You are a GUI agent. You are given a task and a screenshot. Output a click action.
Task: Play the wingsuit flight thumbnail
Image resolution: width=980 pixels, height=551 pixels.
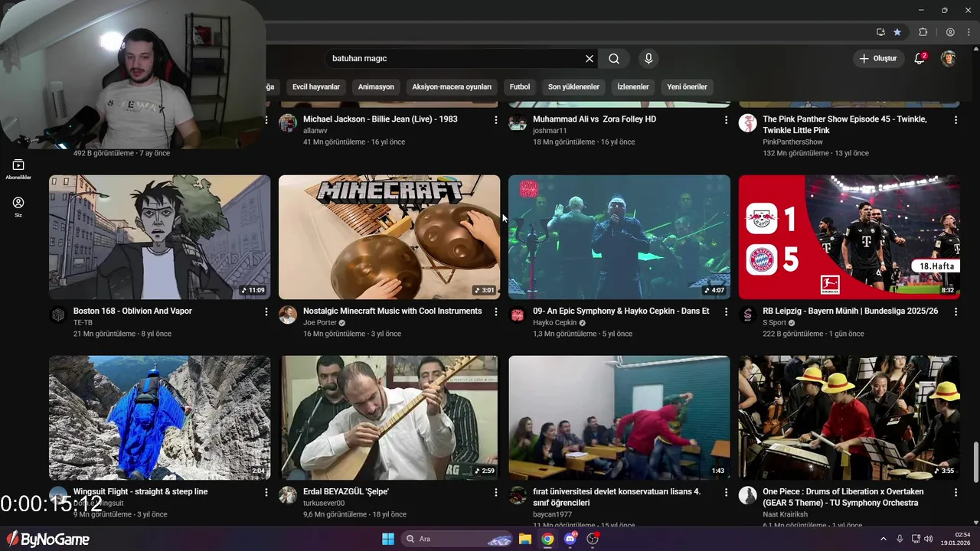point(159,418)
